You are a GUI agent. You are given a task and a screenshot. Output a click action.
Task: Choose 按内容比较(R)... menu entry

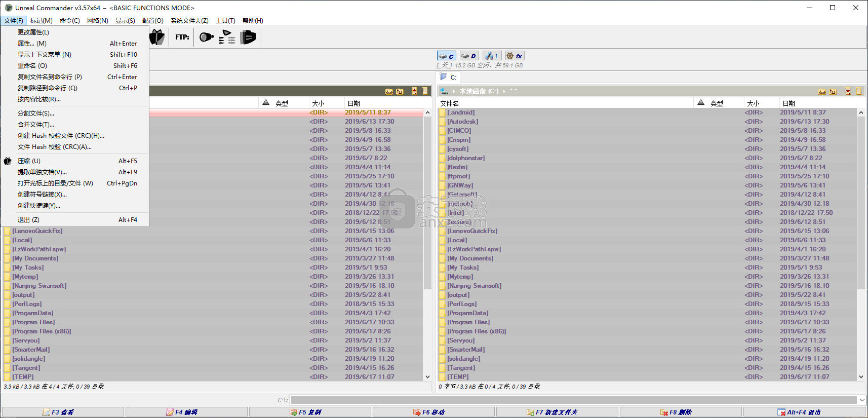point(75,99)
